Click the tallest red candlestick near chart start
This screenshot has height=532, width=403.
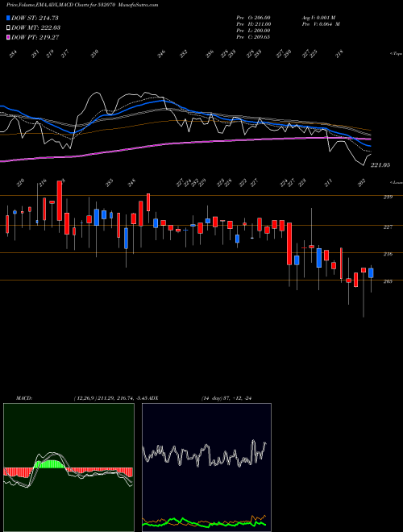pos(60,201)
